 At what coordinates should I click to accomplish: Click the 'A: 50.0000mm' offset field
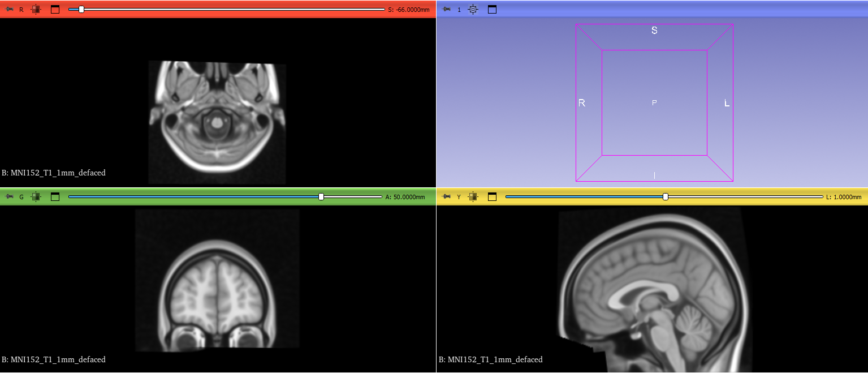405,197
